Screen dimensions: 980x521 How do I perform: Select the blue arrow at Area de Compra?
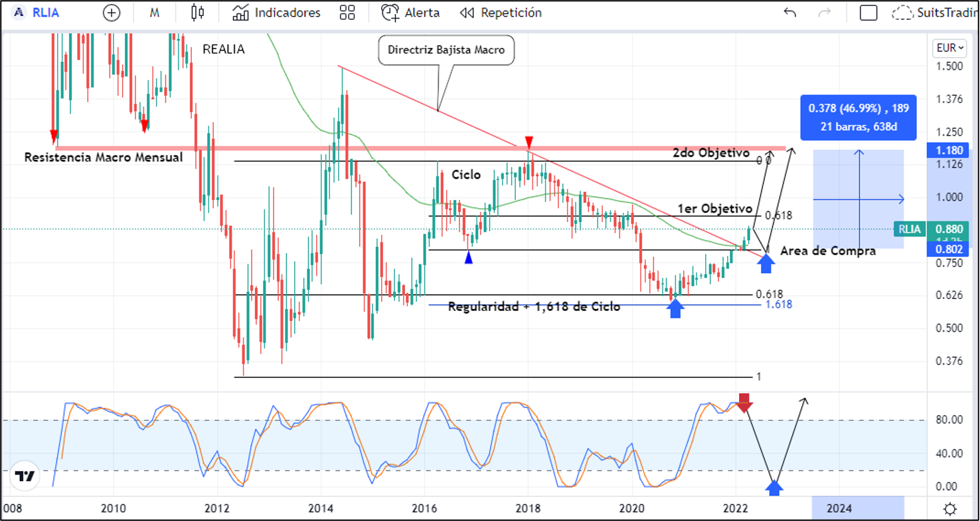(766, 262)
